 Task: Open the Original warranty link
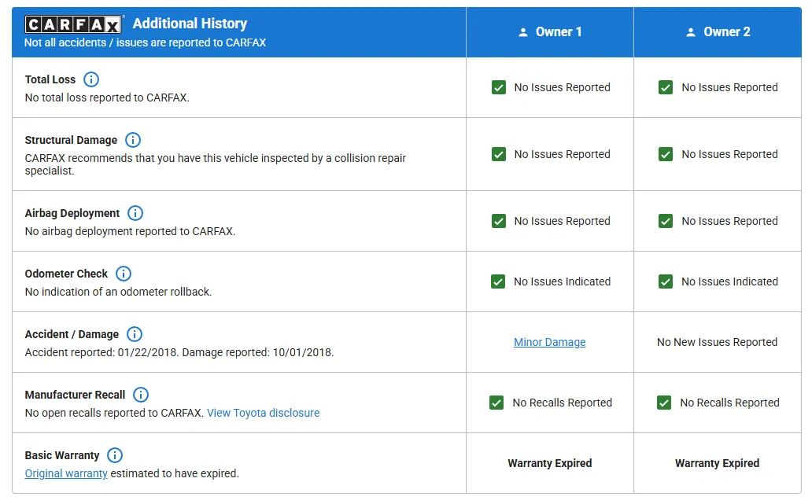point(66,473)
